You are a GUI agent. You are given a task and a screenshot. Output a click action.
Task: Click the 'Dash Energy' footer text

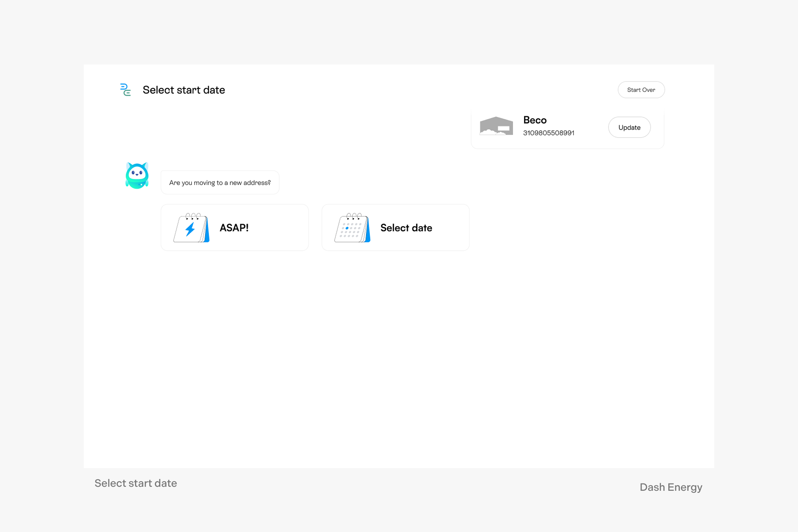(x=670, y=487)
